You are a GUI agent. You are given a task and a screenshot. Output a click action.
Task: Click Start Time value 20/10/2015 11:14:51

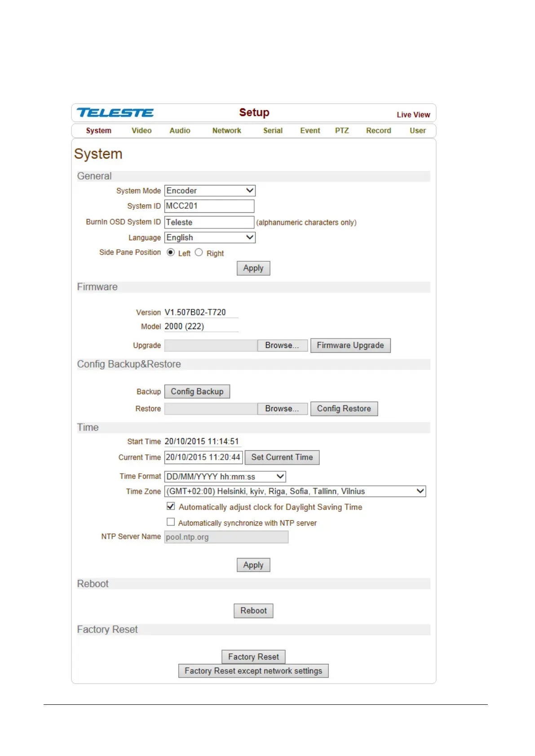[202, 442]
